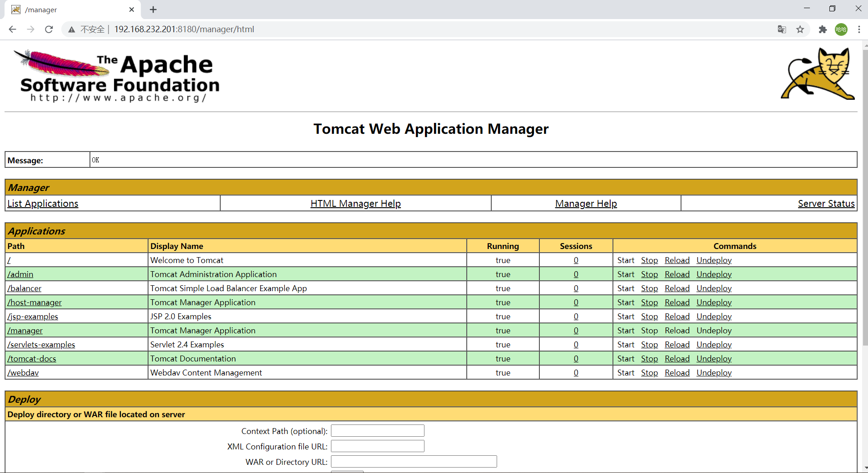Click the scrollbar down arrow
This screenshot has height=473, width=868.
(x=865, y=468)
